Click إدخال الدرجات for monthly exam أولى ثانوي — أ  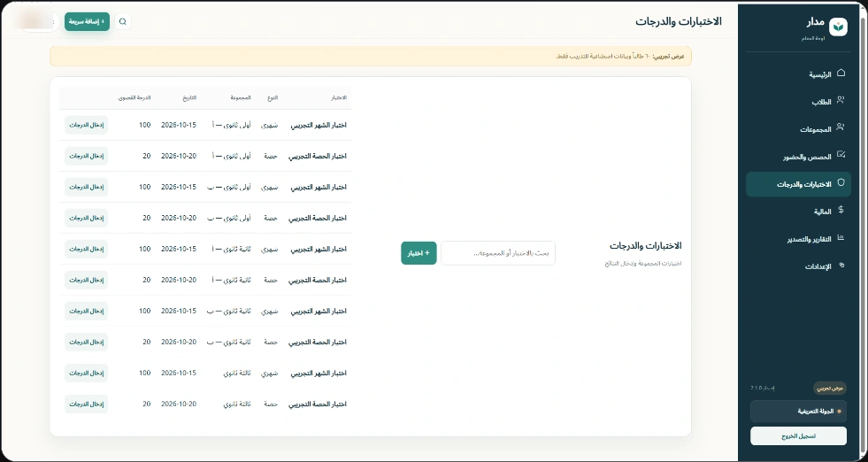point(87,125)
